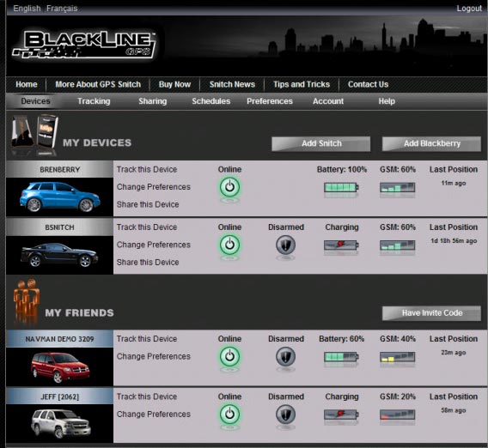The width and height of the screenshot is (488, 448).
Task: Click the Navman Demo 3209 Disarmed shield icon
Action: pos(286,356)
